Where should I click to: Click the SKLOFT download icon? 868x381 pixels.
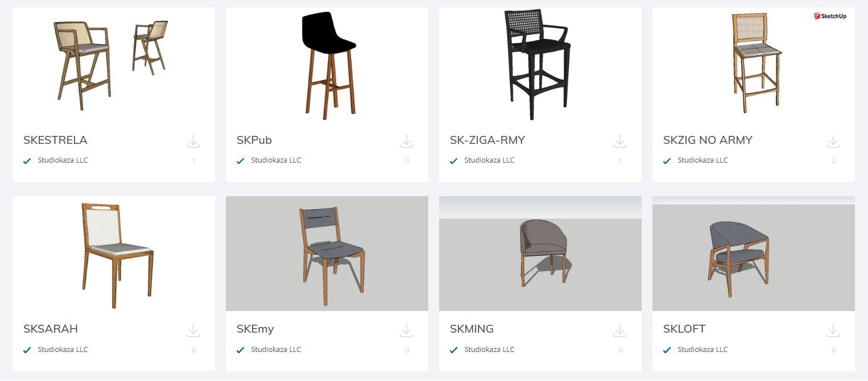(833, 330)
